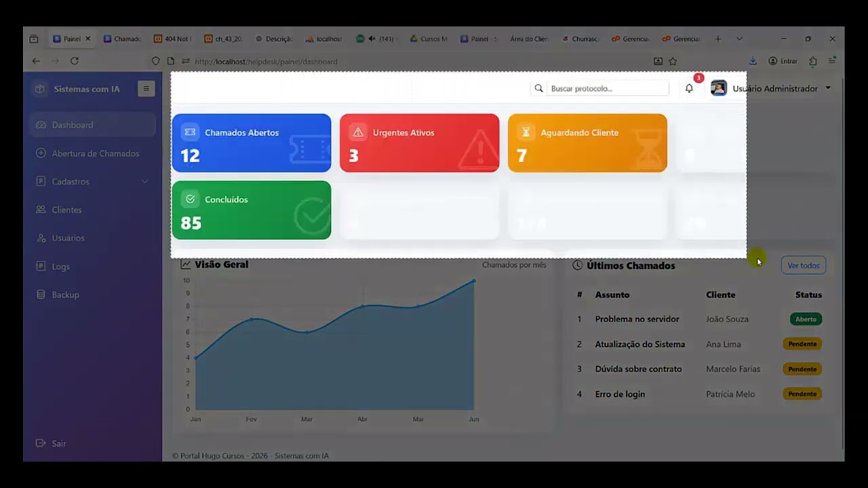
Task: Expand the Cadastros submenu chevron
Action: [144, 182]
